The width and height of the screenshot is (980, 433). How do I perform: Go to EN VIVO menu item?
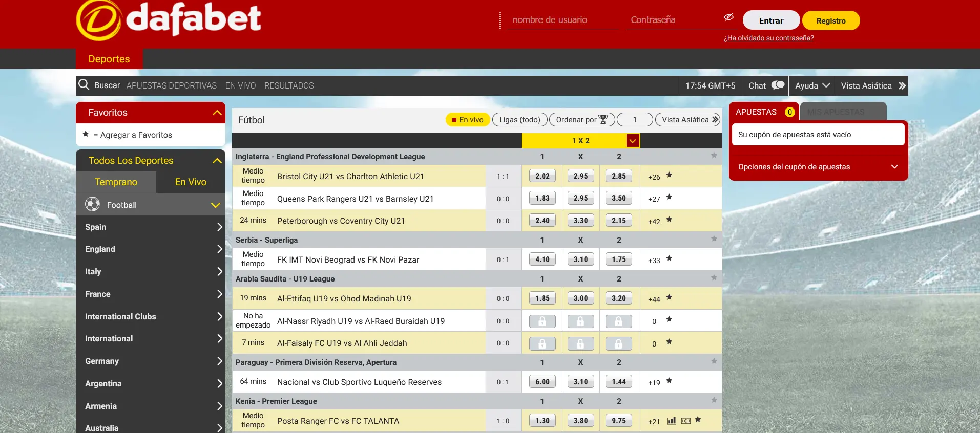point(241,85)
